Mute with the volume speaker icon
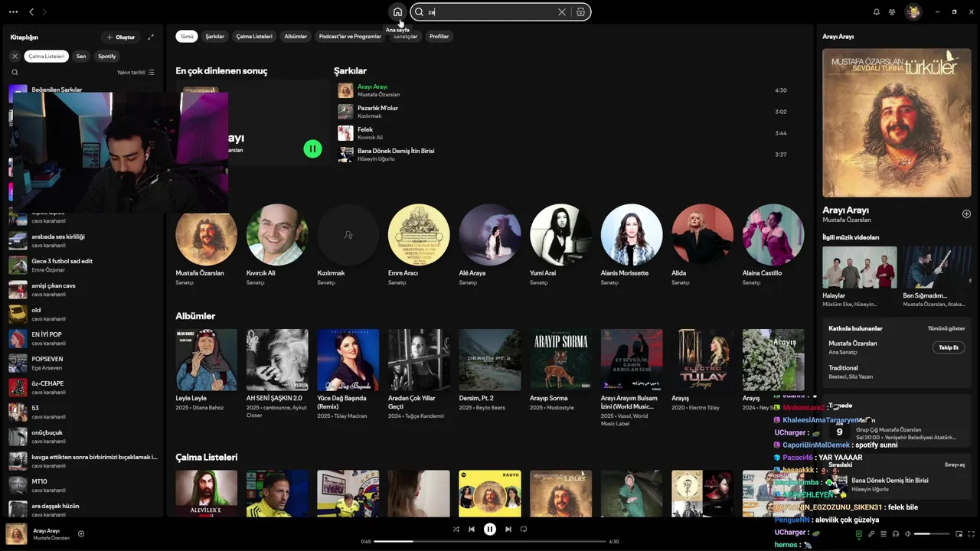This screenshot has height=551, width=980. [x=908, y=534]
